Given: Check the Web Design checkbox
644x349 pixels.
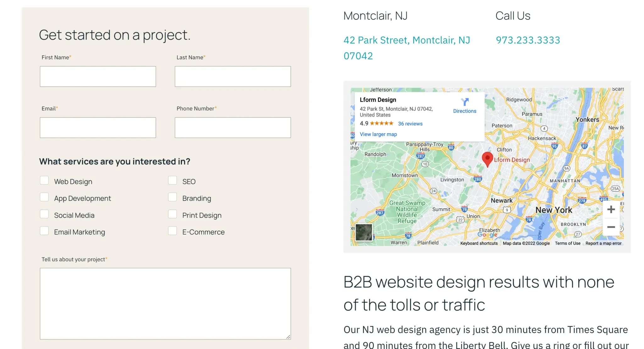Looking at the screenshot, I should [44, 180].
